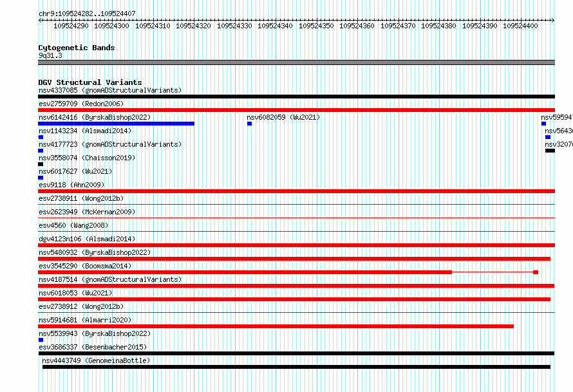Click small blue nsv1143234 glyph

[41, 137]
